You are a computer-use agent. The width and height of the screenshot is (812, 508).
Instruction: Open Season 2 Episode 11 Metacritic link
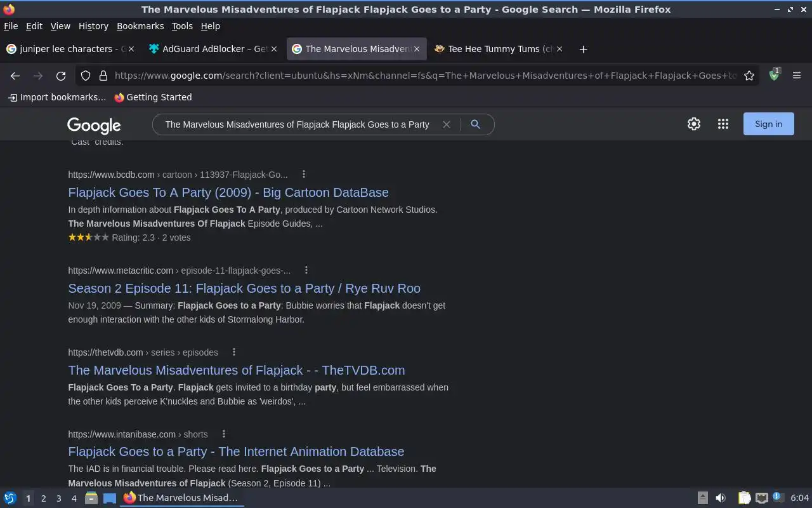[244, 288]
